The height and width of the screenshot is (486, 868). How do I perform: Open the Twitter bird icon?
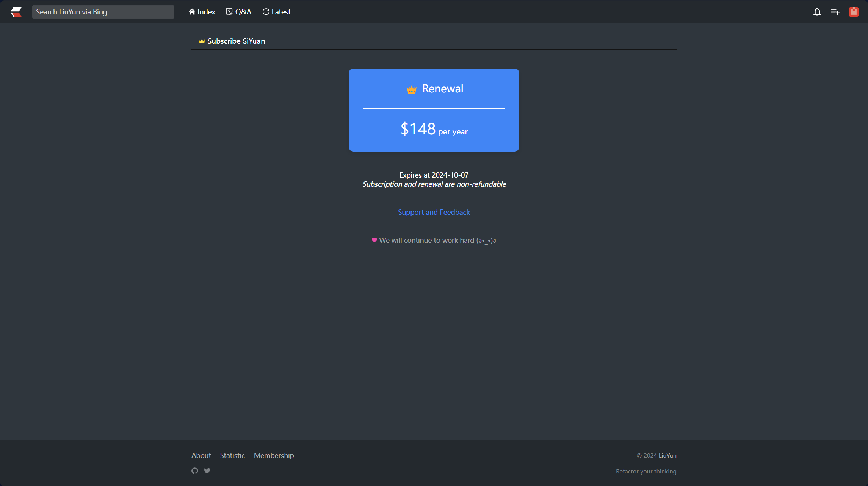click(x=207, y=471)
